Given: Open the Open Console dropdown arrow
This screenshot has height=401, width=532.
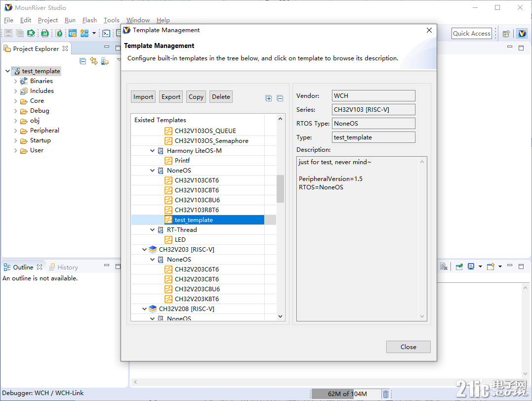Looking at the screenshot, I should pos(500,267).
